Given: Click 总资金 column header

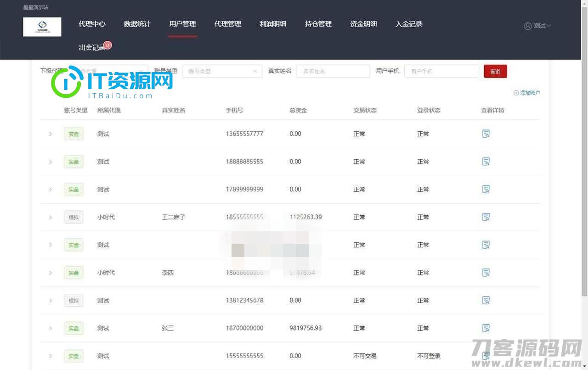Looking at the screenshot, I should coord(298,110).
